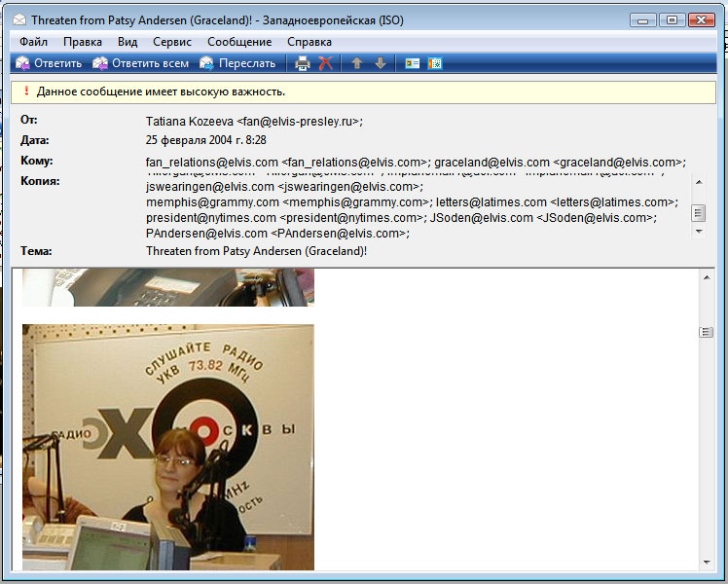Click the envelope icon in the title bar
Screen dimensions: 728x584
[x=19, y=20]
